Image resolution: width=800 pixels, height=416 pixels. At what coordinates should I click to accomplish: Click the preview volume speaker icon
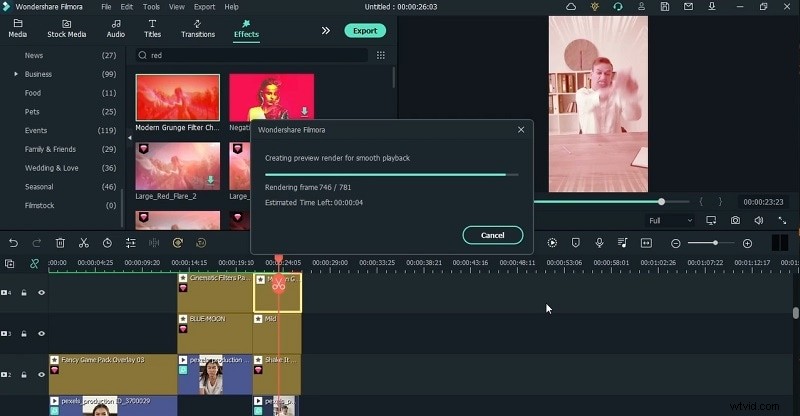click(759, 221)
